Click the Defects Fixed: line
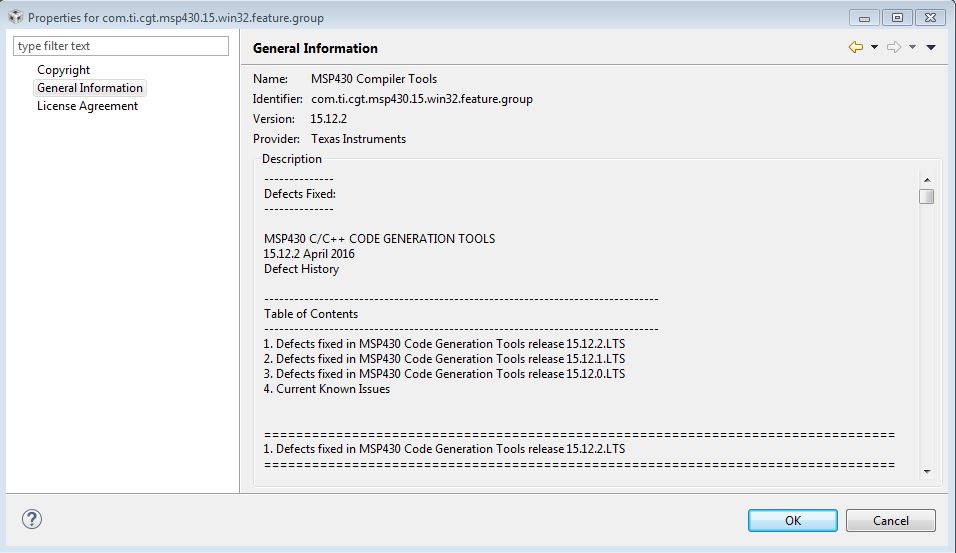The image size is (956, 553). 300,194
